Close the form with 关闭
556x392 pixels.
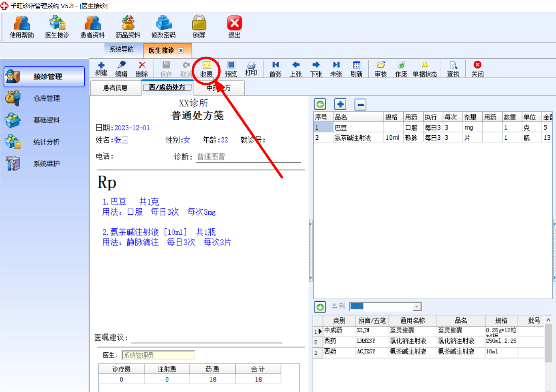tap(477, 69)
